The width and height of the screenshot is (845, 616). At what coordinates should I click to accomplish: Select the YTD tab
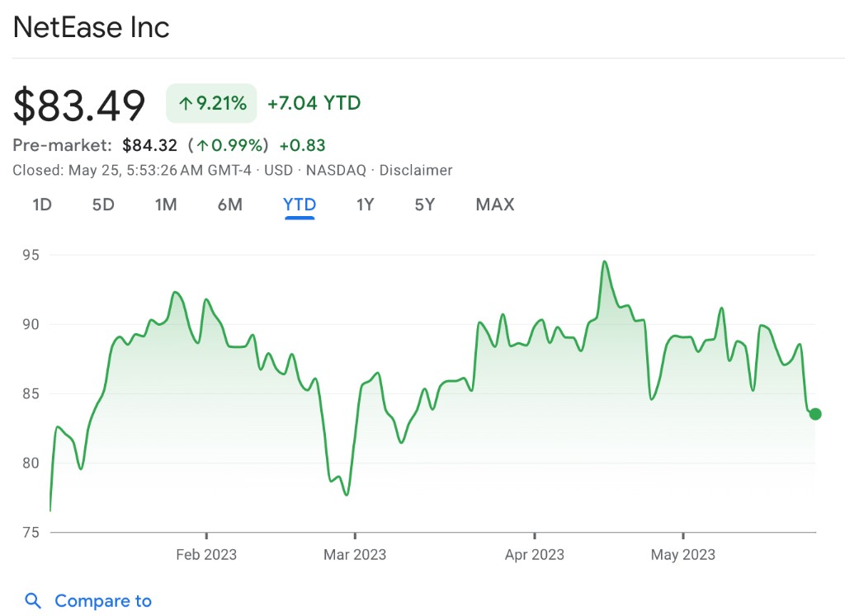tap(300, 205)
